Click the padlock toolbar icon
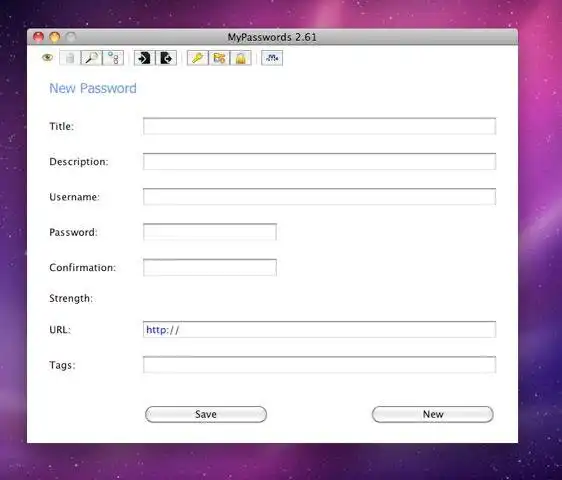Image resolution: width=562 pixels, height=480 pixels. click(x=240, y=58)
